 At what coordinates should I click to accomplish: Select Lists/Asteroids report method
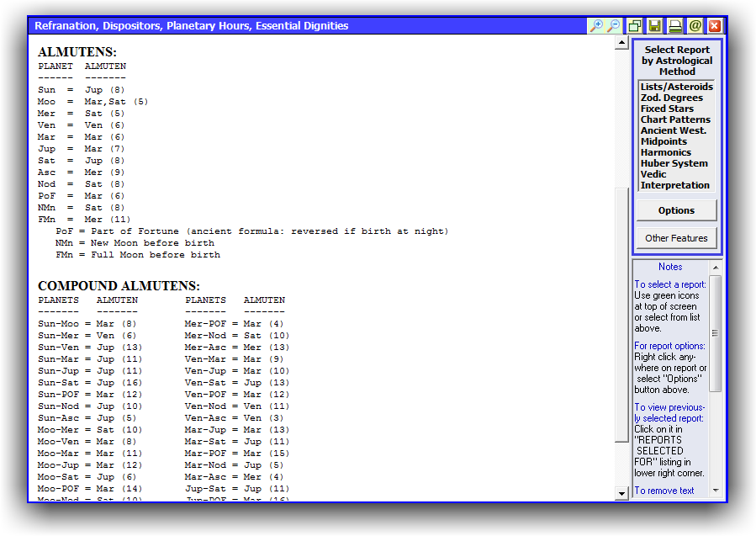pyautogui.click(x=676, y=87)
